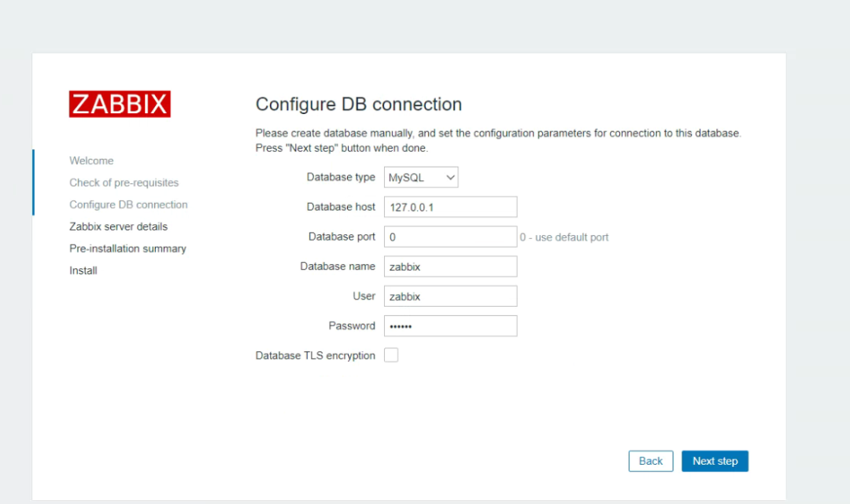Click the Database type label
Screen dimensions: 850x504
[x=341, y=178]
